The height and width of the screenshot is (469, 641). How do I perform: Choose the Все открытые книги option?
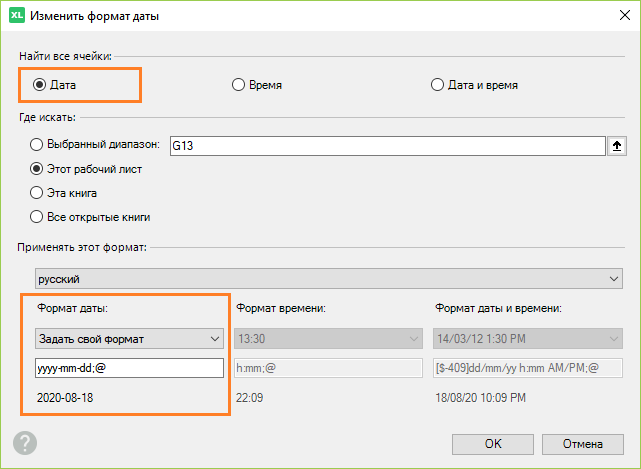click(39, 217)
